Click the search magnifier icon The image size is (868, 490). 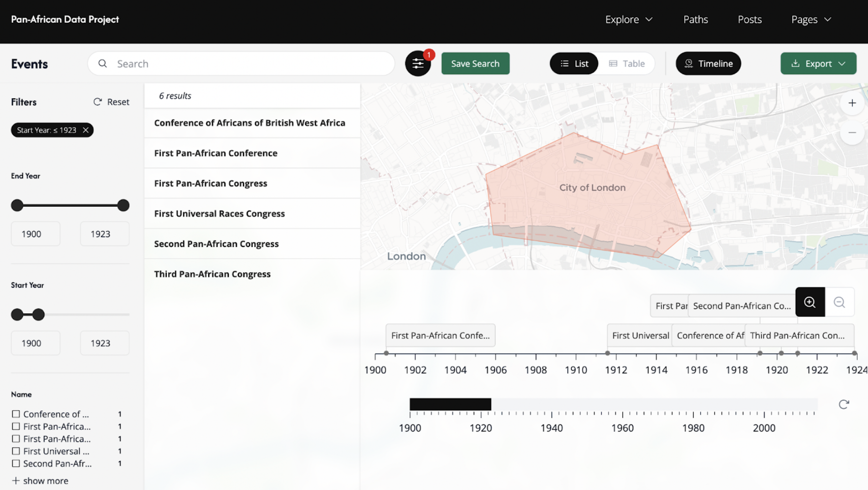(x=102, y=63)
